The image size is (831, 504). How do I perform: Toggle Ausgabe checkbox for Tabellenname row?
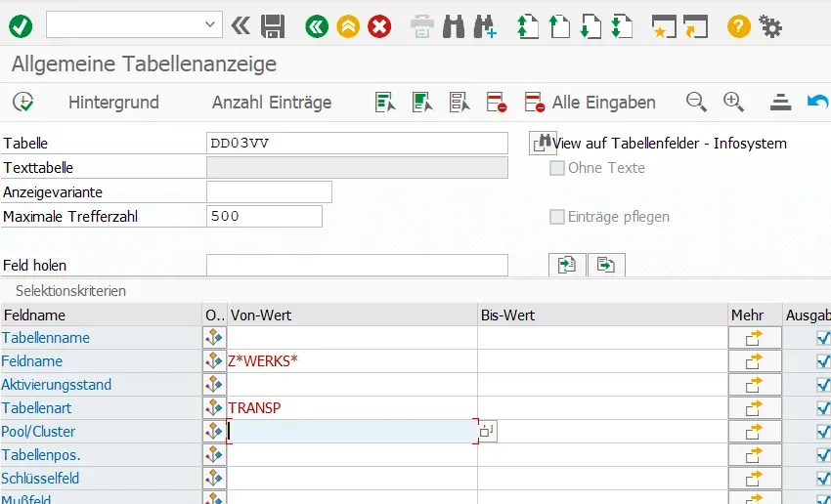[822, 338]
